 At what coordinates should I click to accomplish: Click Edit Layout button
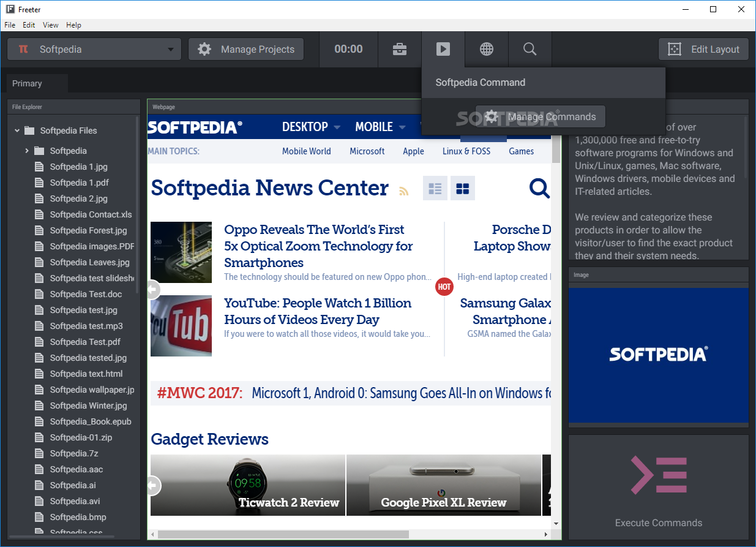click(703, 50)
